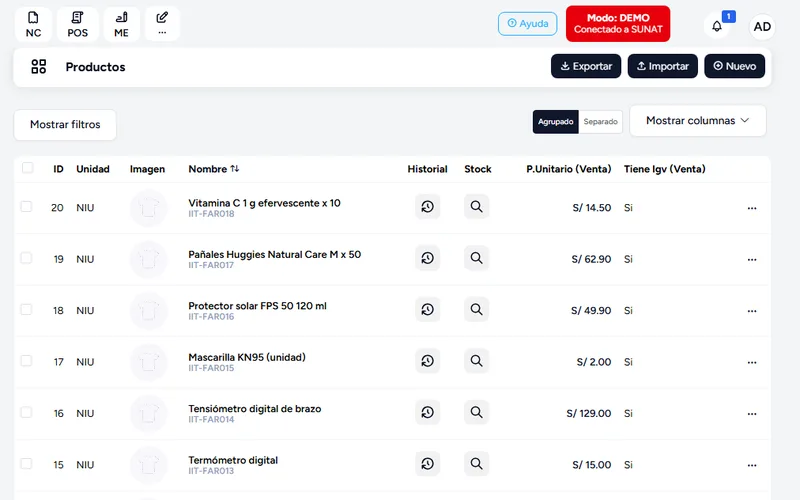Open the ME shortcut icon

tap(121, 24)
